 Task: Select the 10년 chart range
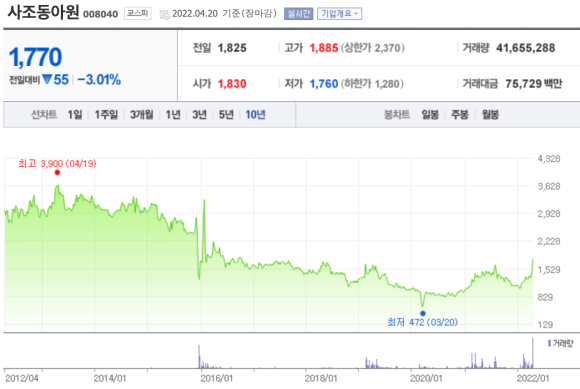(x=255, y=115)
